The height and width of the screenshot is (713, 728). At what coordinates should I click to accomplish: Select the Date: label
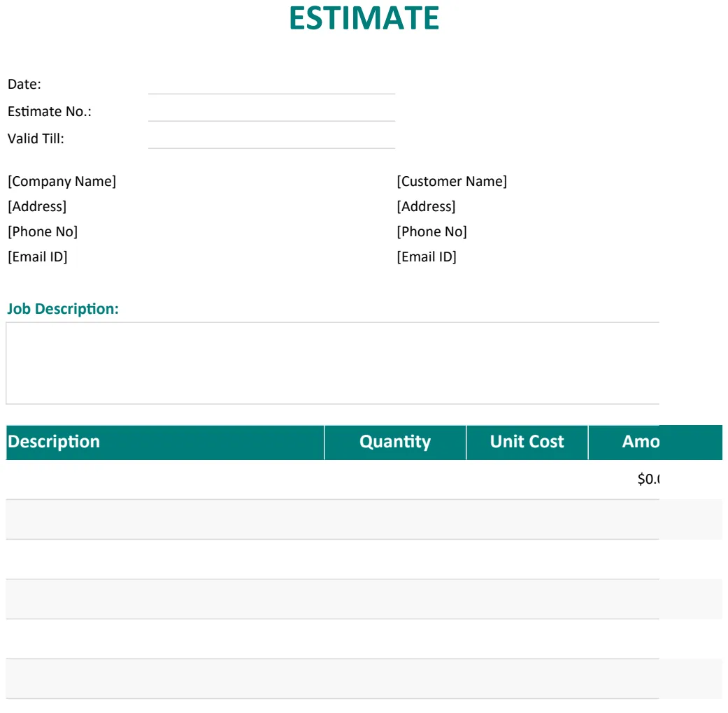tap(24, 84)
